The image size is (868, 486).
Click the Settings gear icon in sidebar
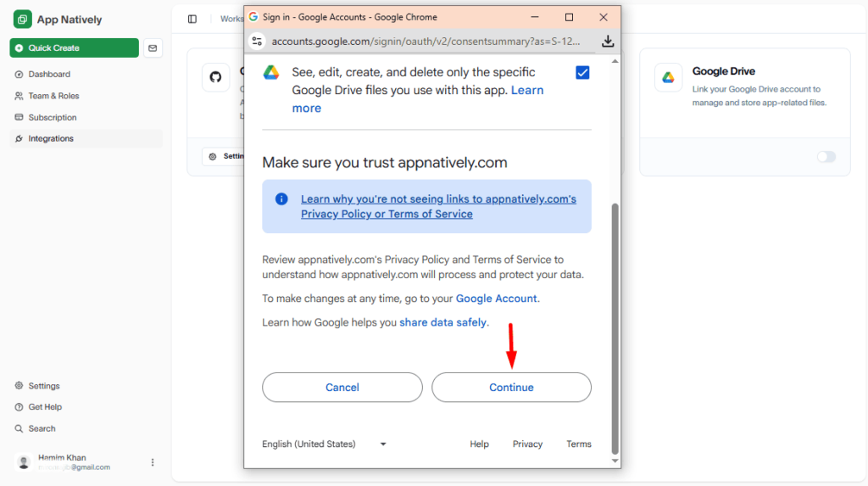19,386
